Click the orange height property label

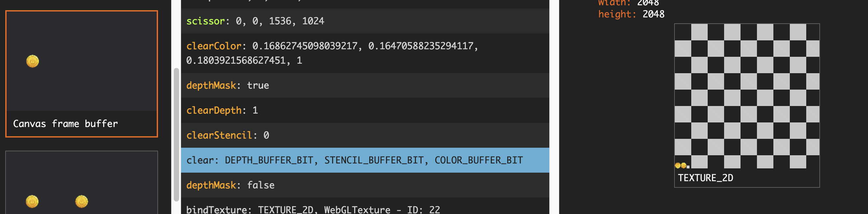616,14
